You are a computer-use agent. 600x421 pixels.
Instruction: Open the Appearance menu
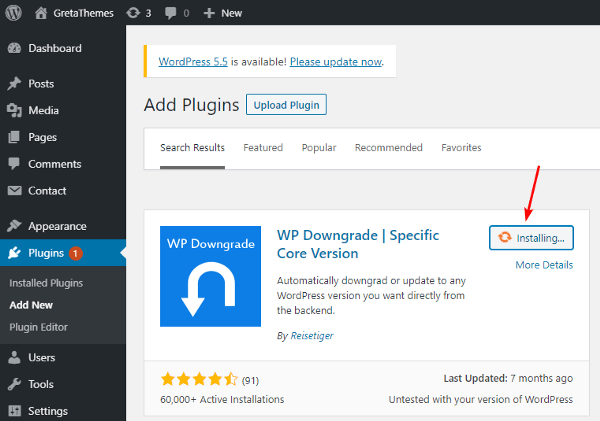(x=57, y=227)
